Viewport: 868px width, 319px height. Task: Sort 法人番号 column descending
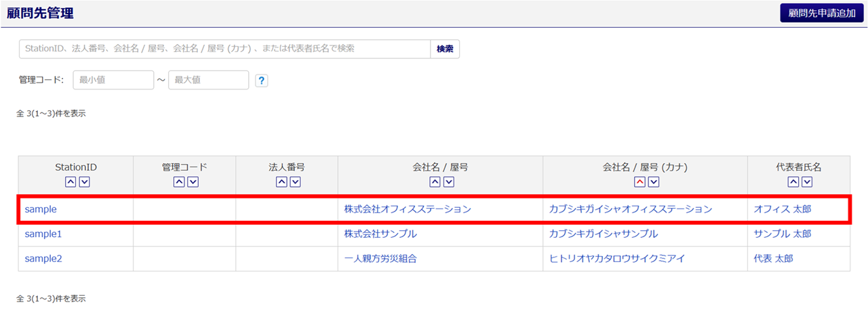point(295,182)
